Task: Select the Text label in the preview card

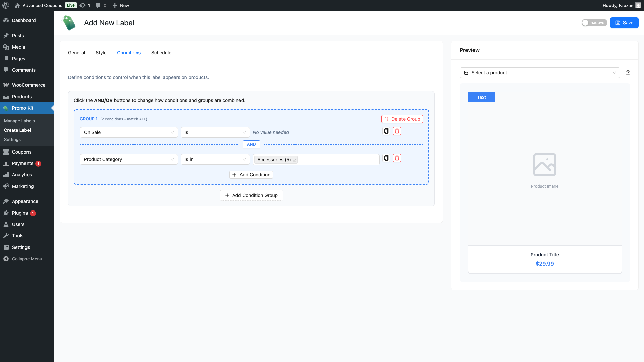Action: pos(481,97)
